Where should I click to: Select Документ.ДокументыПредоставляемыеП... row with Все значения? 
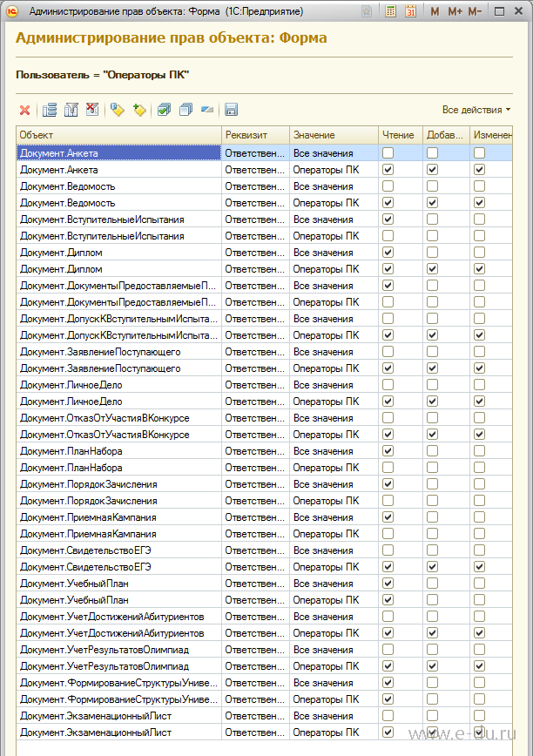(264, 286)
